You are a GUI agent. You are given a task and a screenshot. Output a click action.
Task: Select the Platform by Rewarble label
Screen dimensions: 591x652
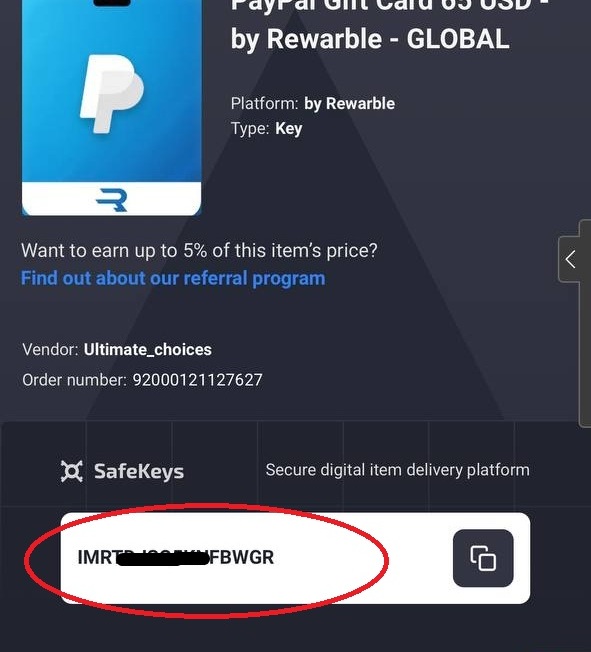click(313, 104)
